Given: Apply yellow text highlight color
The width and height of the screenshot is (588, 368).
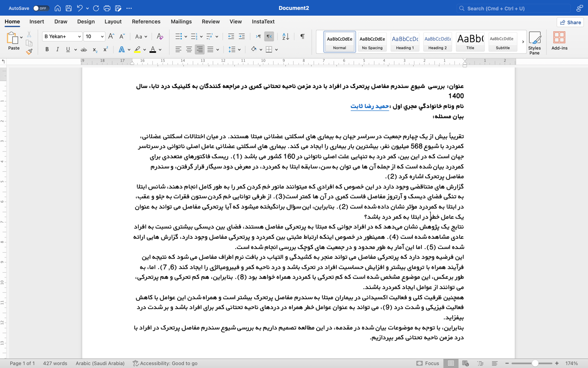Looking at the screenshot, I should [x=137, y=50].
